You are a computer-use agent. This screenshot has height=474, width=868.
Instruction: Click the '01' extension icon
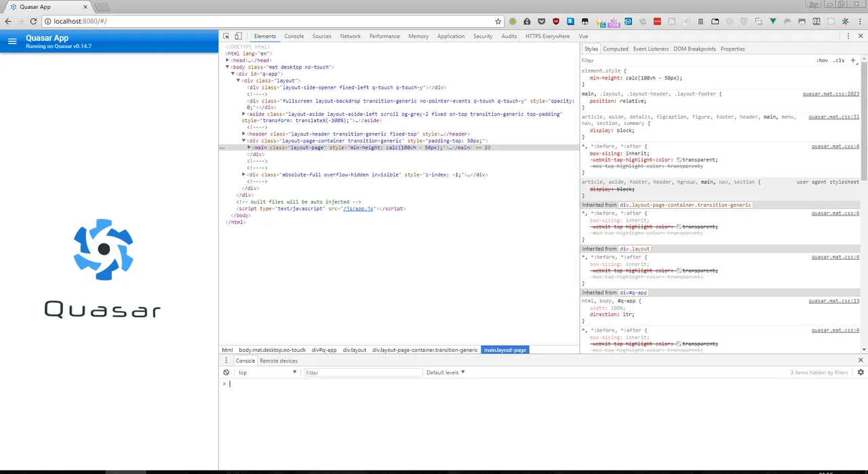(x=816, y=22)
